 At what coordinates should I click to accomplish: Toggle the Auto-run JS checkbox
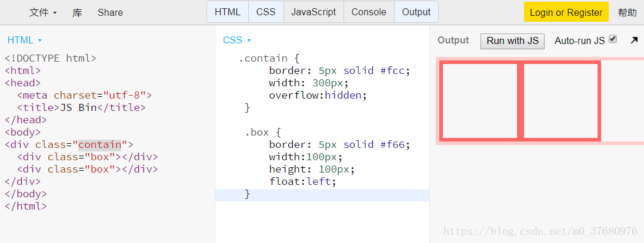(613, 39)
